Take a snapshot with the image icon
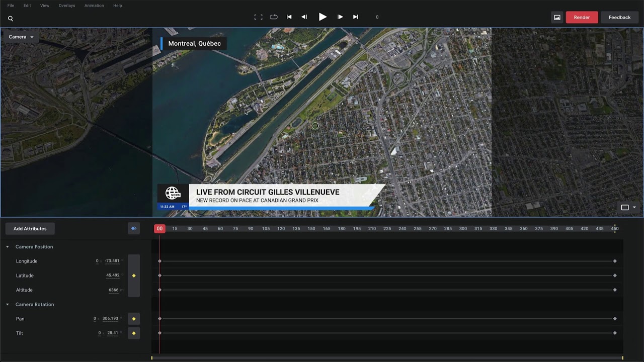644x362 pixels. point(557,17)
